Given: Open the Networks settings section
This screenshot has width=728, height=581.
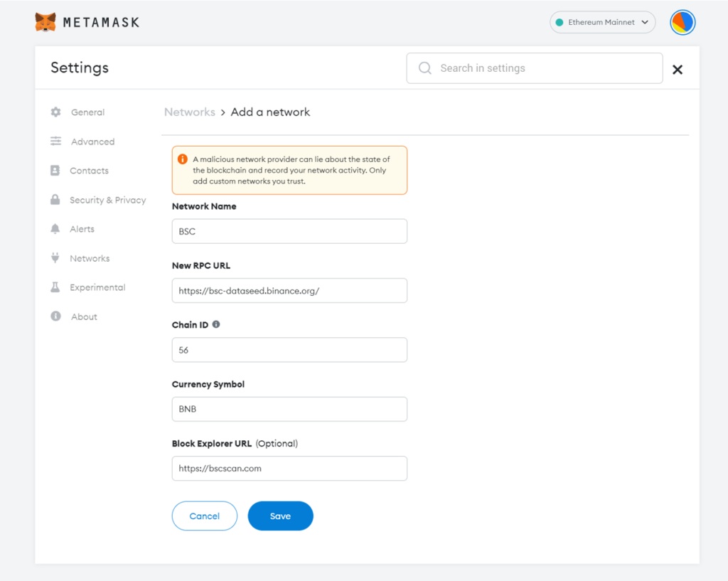Looking at the screenshot, I should [x=90, y=258].
